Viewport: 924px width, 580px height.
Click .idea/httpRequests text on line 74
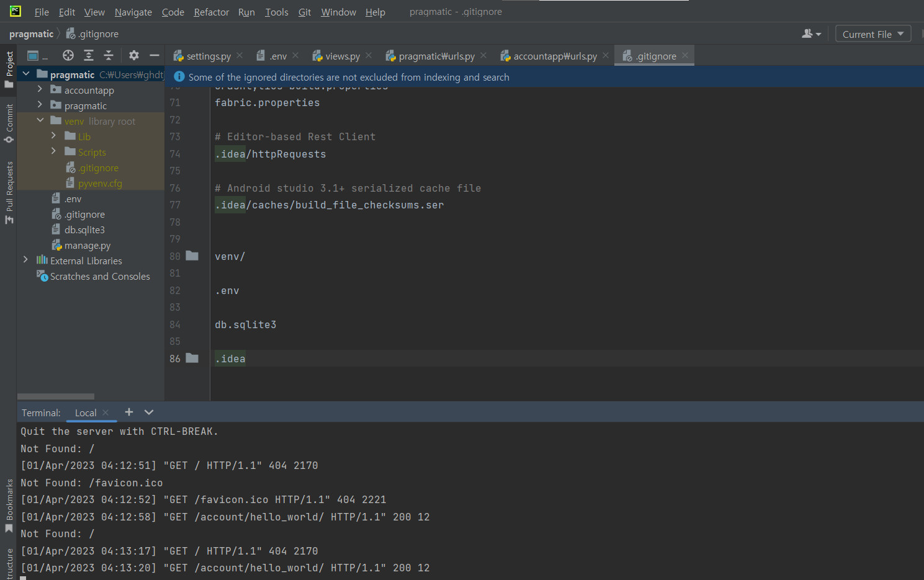(x=271, y=154)
